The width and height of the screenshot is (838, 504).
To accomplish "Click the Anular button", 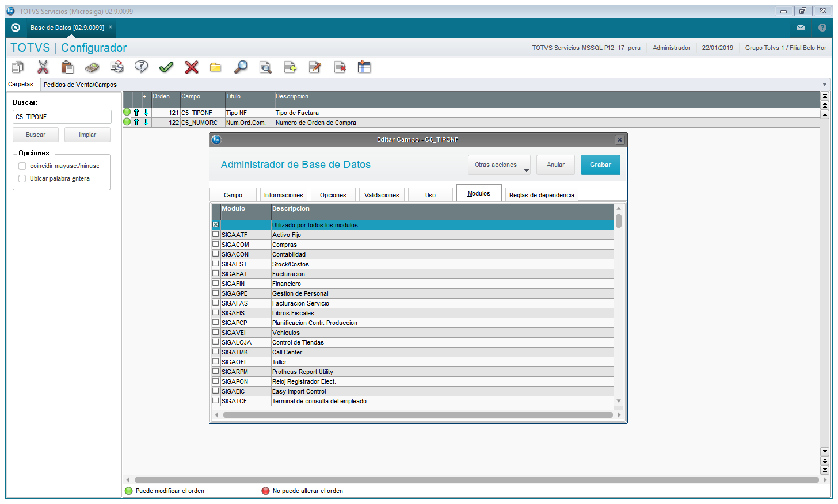I will 555,165.
